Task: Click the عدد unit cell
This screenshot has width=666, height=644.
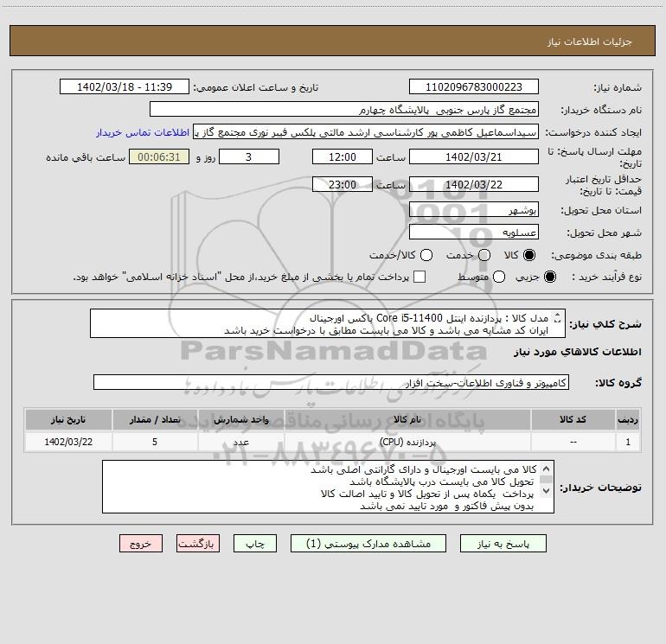Action: pos(240,442)
